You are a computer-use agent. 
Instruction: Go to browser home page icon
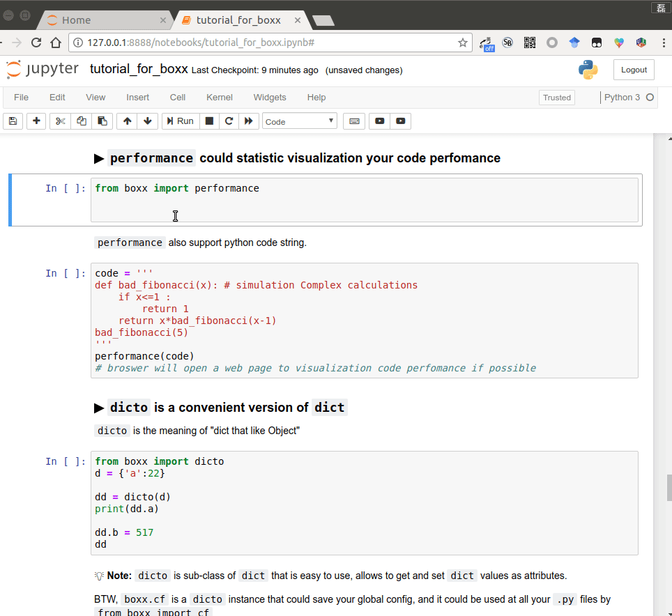tap(56, 43)
